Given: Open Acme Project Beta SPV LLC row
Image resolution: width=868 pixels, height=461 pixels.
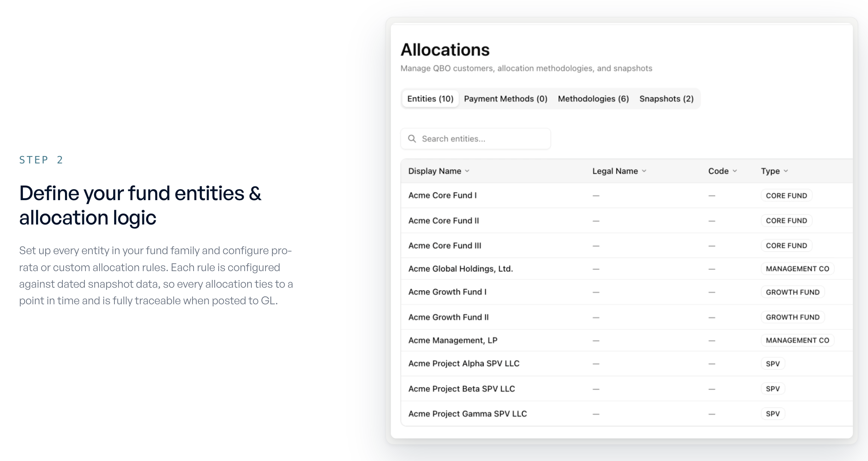Looking at the screenshot, I should (627, 389).
